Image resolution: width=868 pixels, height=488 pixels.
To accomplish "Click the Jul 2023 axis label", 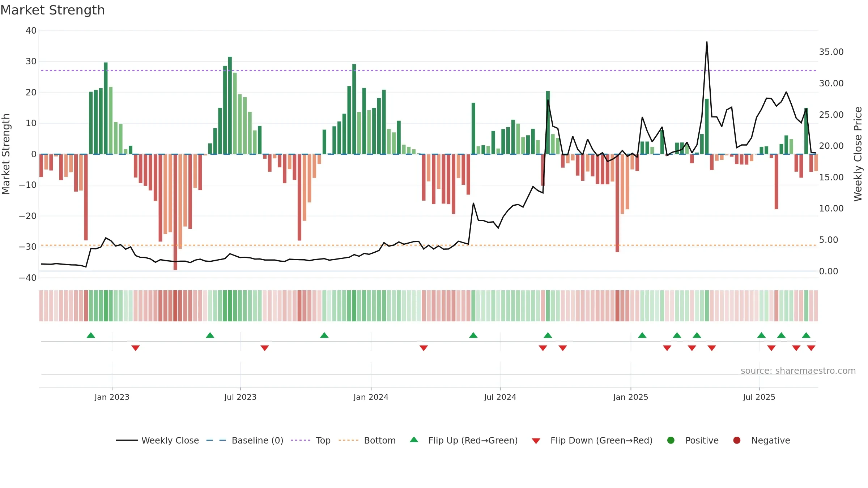I will coord(241,397).
